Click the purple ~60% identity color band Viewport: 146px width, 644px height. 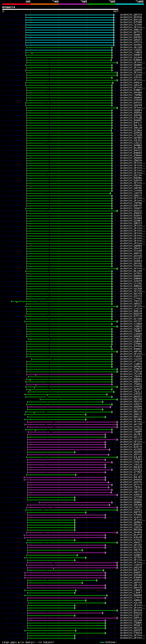(73, 4)
